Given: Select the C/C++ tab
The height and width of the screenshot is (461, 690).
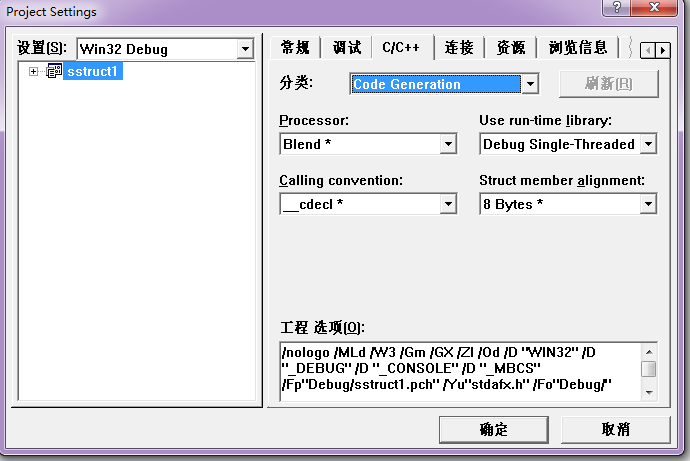Looking at the screenshot, I should 401,47.
